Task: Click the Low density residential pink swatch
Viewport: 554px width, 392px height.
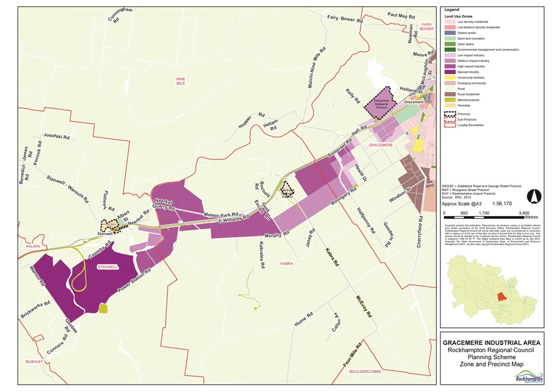Action: [x=450, y=21]
